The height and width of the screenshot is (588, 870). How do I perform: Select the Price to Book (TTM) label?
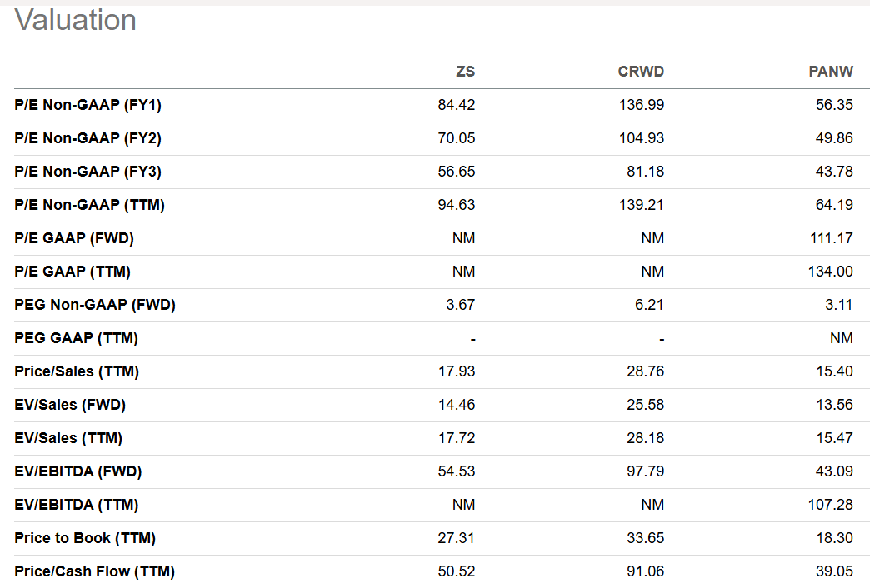[x=85, y=538]
